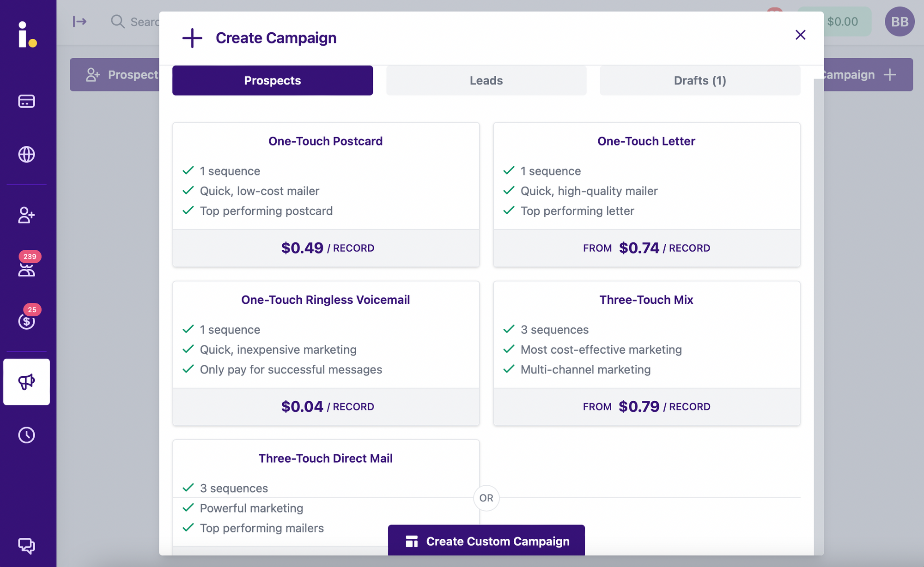Open the dollar icon with 25 badge

coord(26,321)
